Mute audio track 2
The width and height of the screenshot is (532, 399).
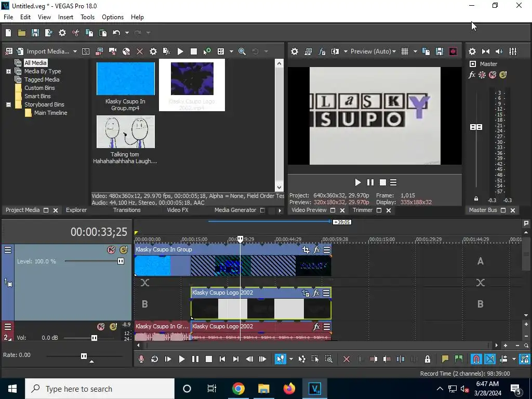tap(101, 327)
